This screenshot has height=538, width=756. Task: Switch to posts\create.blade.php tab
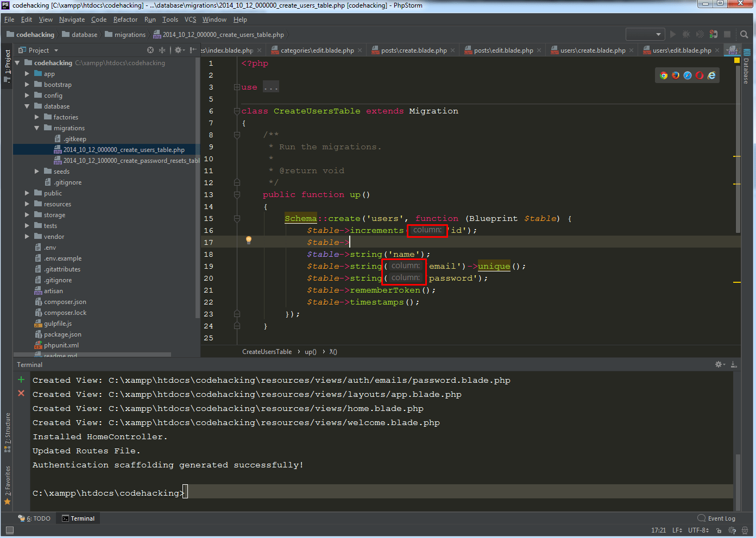click(x=413, y=49)
